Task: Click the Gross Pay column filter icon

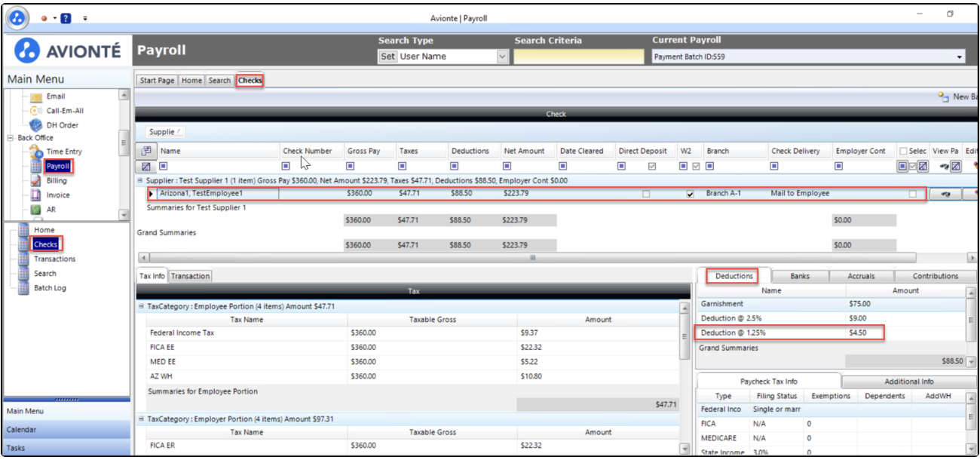Action: 351,166
